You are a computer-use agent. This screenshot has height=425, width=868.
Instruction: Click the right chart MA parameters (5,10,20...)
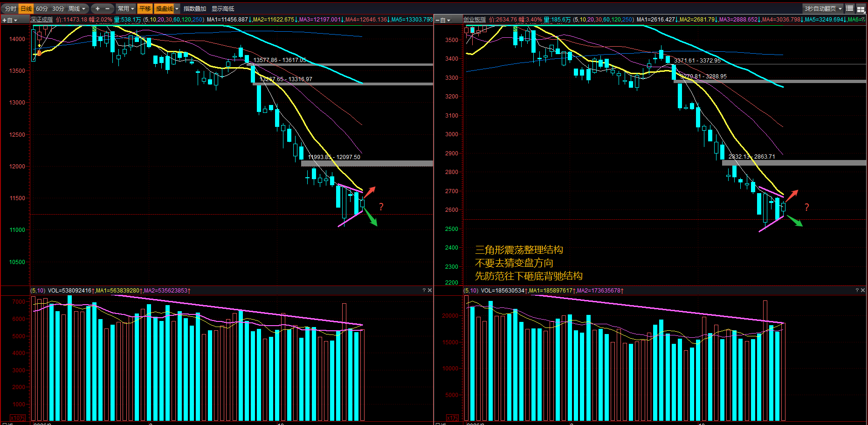tap(603, 20)
